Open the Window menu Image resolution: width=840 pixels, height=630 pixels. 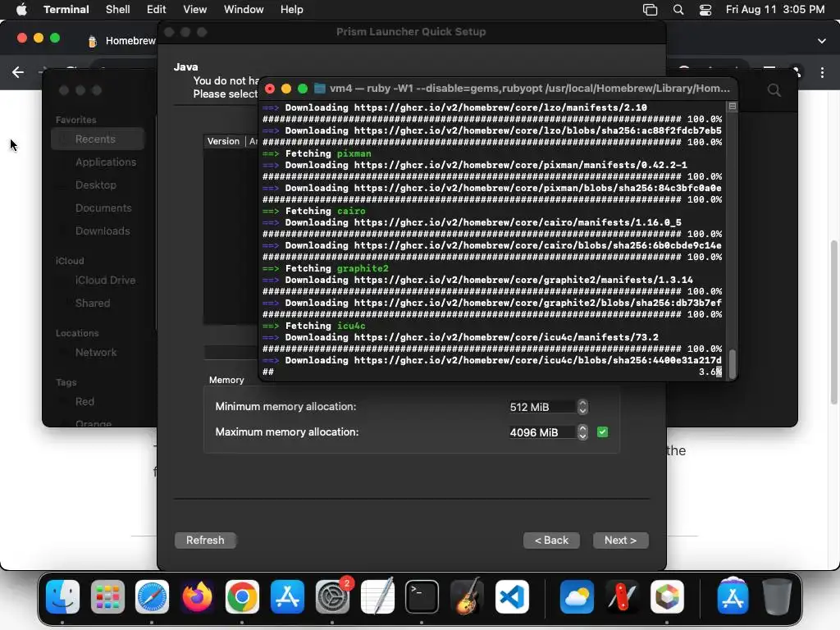point(244,10)
